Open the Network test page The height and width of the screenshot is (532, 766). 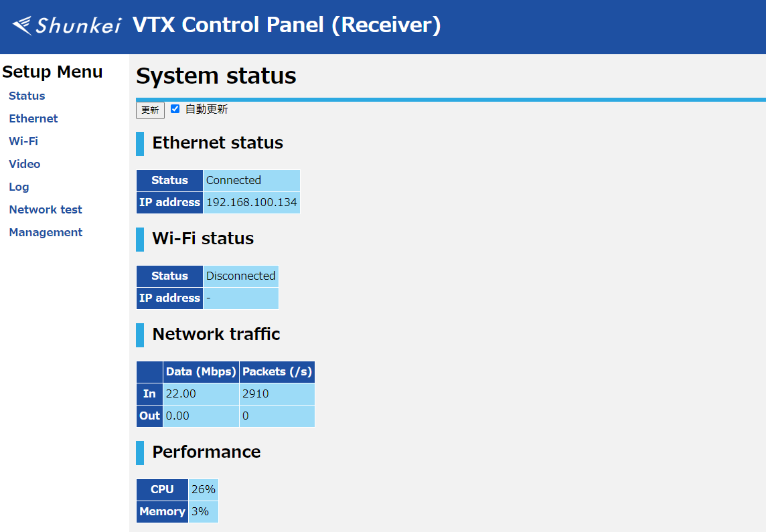tap(46, 209)
